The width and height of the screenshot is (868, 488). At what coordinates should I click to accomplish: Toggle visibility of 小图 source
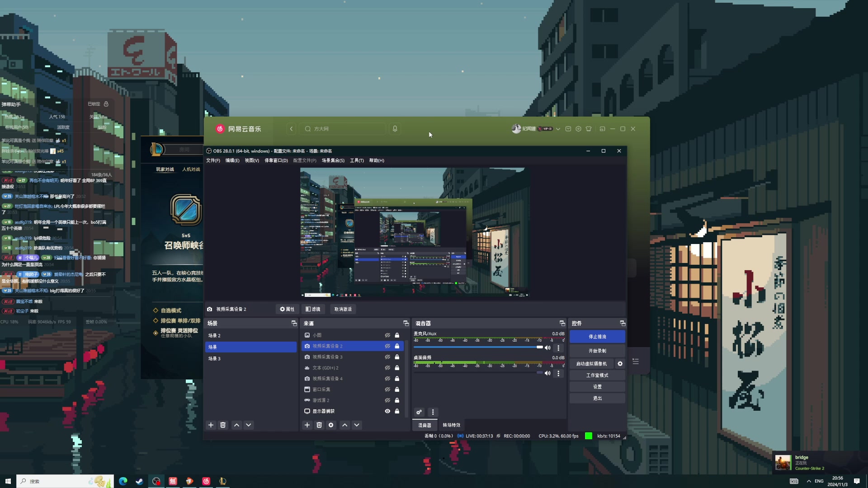click(x=387, y=335)
